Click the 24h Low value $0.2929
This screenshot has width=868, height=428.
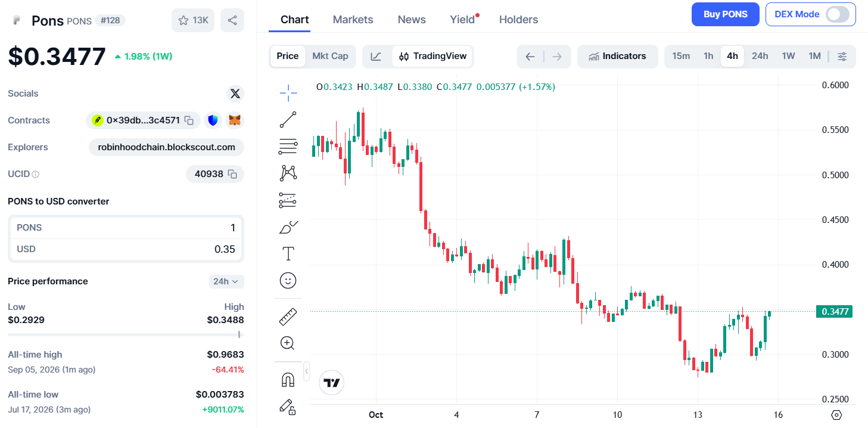coord(26,320)
